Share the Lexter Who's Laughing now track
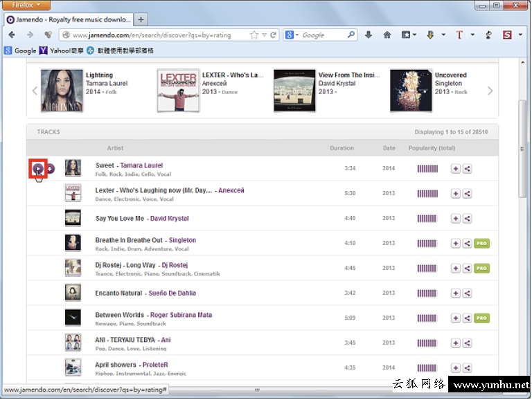 point(467,194)
